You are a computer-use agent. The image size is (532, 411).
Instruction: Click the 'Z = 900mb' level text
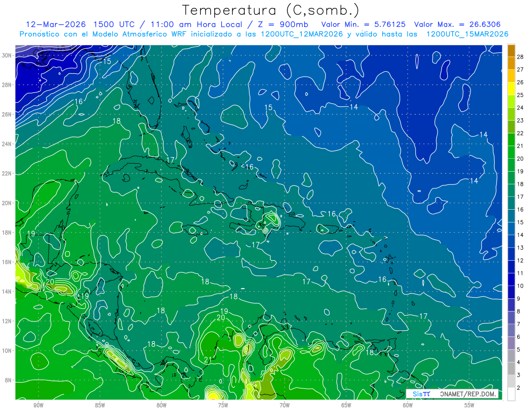(x=282, y=24)
